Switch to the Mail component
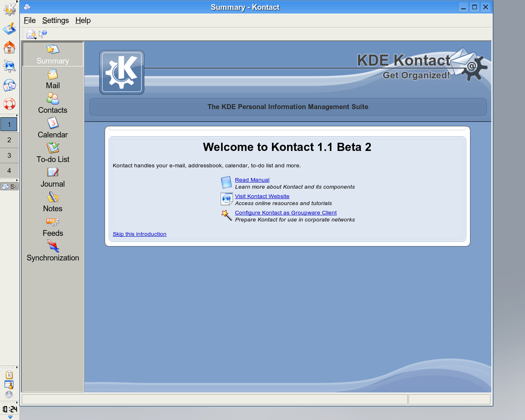The image size is (525, 420). point(53,79)
